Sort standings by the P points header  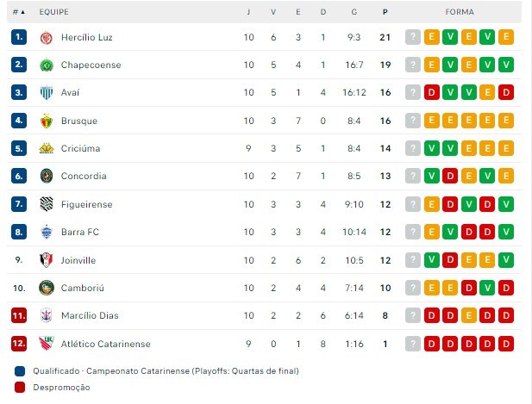(385, 12)
